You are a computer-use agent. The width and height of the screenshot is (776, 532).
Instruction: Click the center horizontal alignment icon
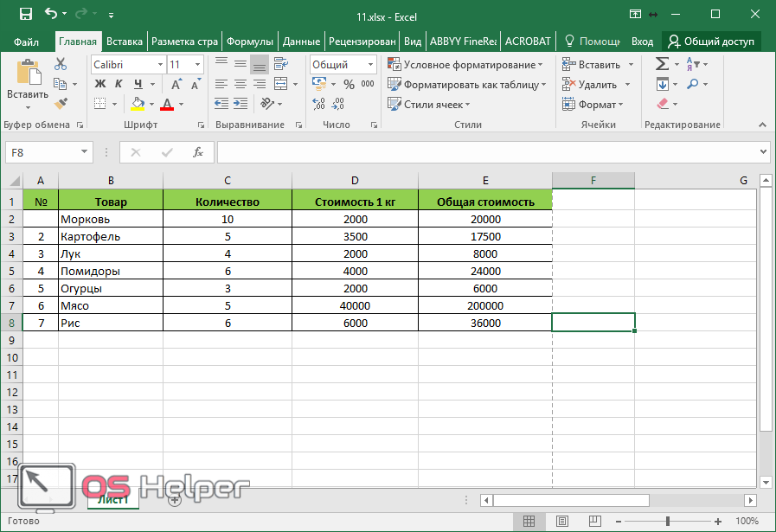pyautogui.click(x=240, y=85)
